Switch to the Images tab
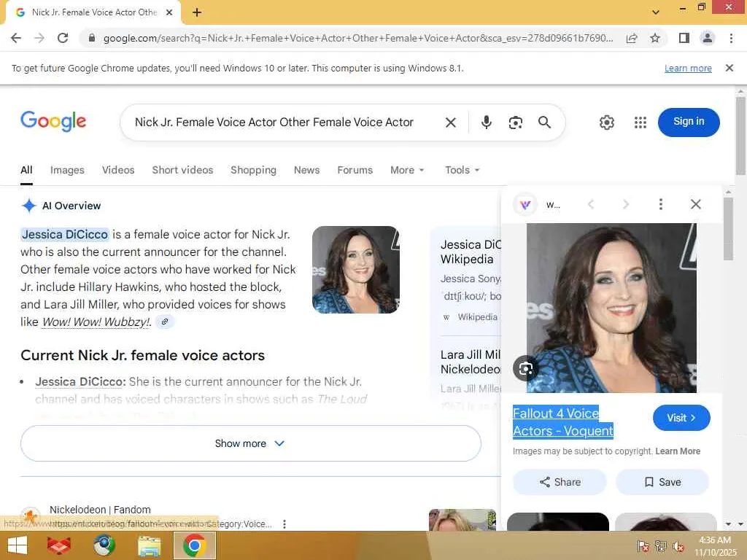The image size is (747, 560). (67, 170)
